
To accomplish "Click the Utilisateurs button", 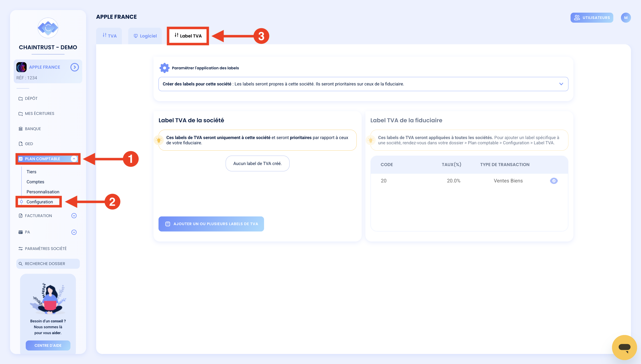I will click(592, 17).
